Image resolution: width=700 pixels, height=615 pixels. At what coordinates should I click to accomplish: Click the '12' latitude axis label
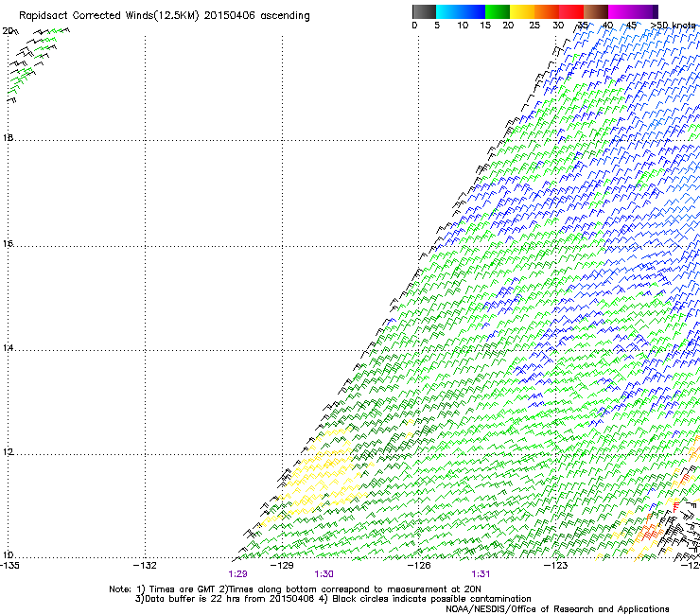pos(8,452)
